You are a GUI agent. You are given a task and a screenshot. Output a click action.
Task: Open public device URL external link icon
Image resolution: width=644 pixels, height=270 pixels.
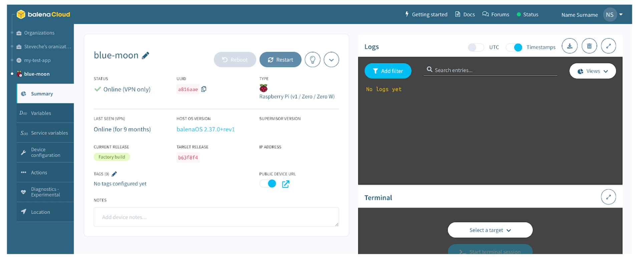click(286, 184)
